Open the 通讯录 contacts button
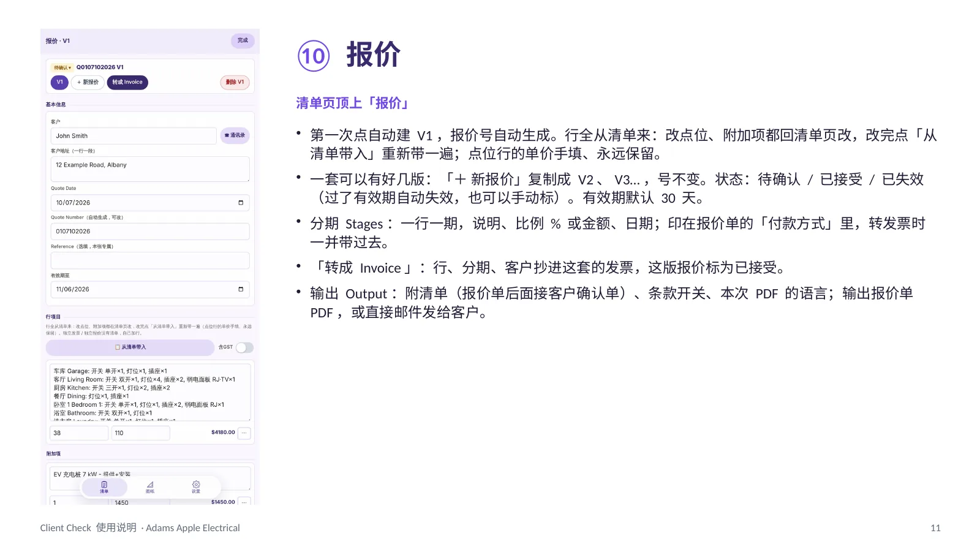 (235, 135)
